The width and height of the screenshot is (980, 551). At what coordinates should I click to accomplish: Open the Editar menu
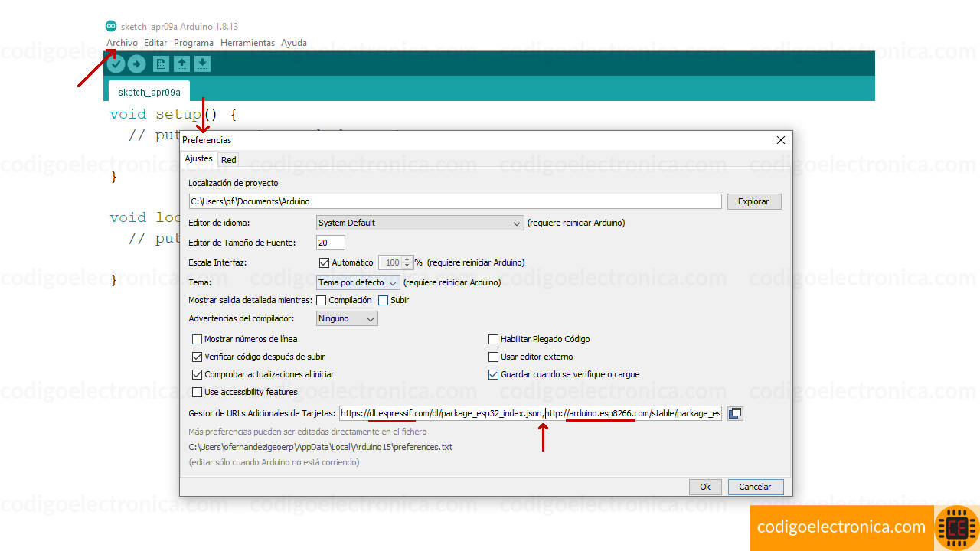pyautogui.click(x=155, y=43)
